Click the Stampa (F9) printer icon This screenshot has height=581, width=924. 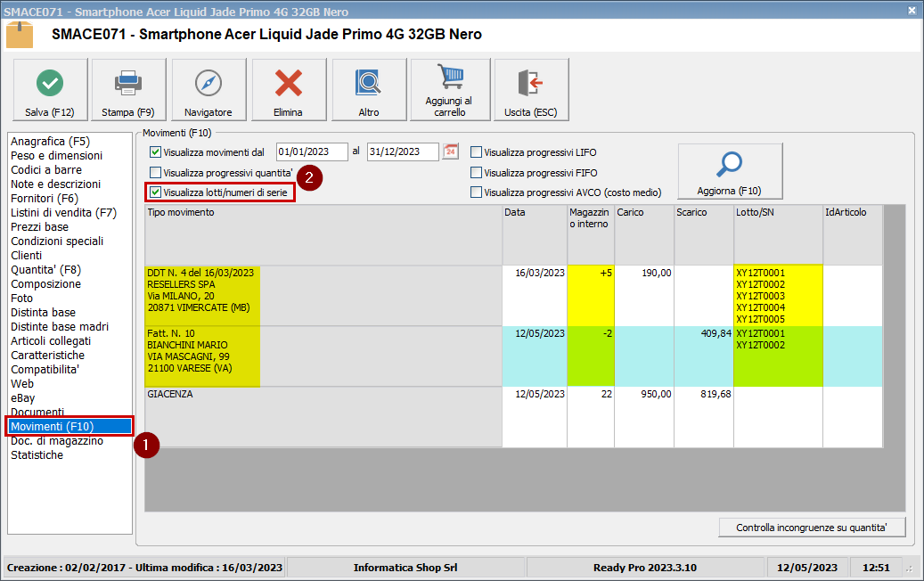pos(128,84)
